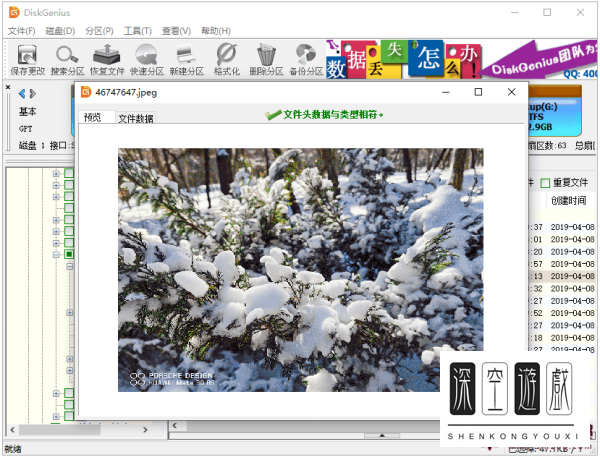
Task: Open the 恢复文件 (Recover Files) tool
Action: 107,58
